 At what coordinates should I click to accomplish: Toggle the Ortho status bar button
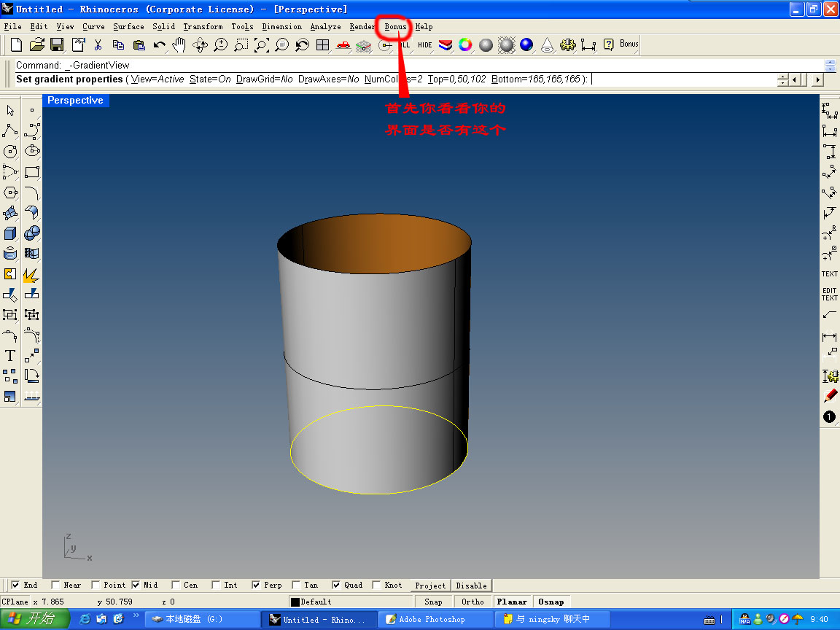coord(472,602)
